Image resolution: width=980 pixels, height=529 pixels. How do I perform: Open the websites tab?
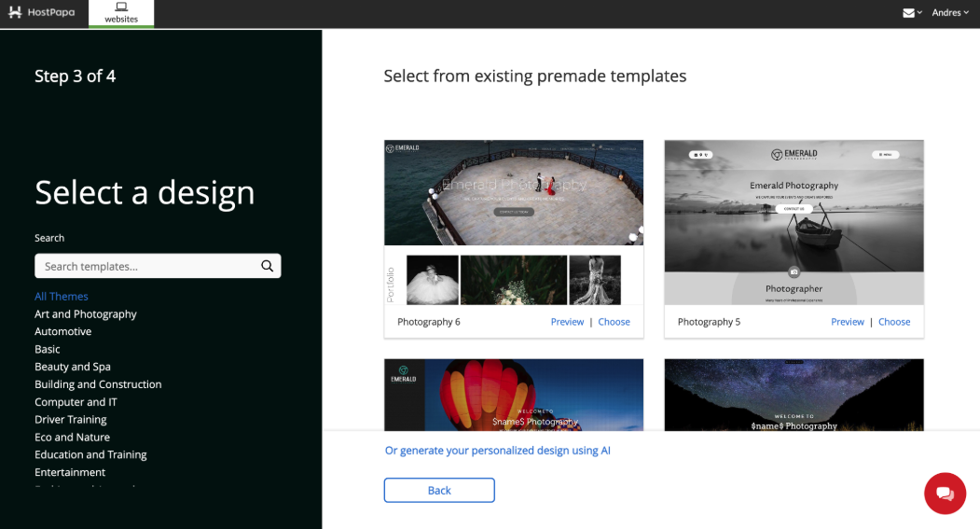click(121, 13)
